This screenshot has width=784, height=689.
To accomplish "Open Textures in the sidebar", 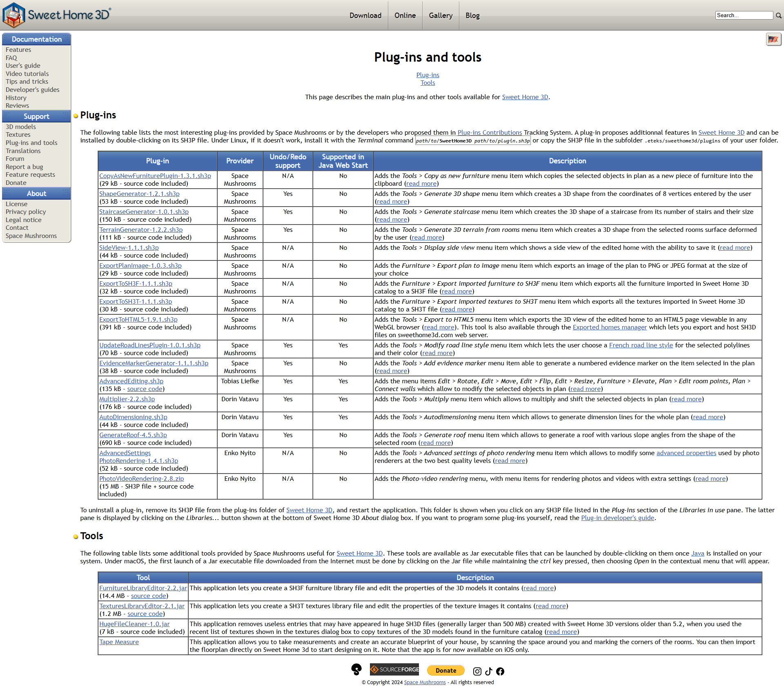I will tap(18, 134).
